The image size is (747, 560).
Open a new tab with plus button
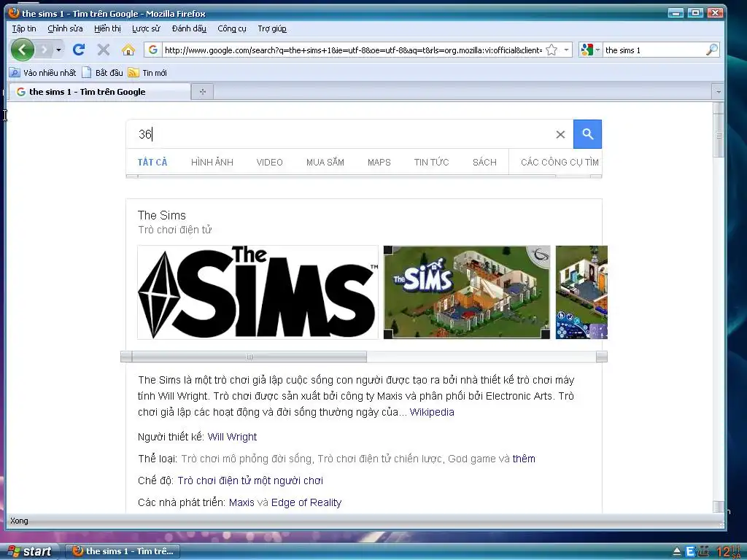(x=203, y=91)
